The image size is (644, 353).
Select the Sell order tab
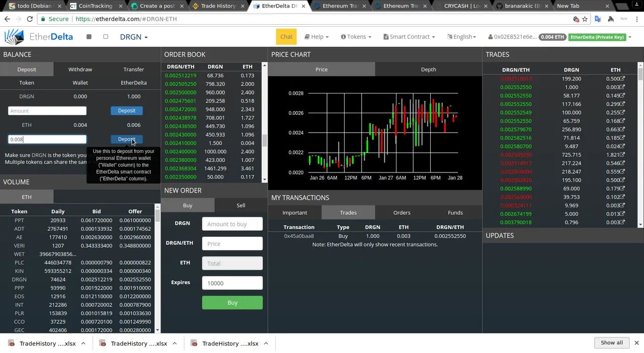tap(241, 205)
